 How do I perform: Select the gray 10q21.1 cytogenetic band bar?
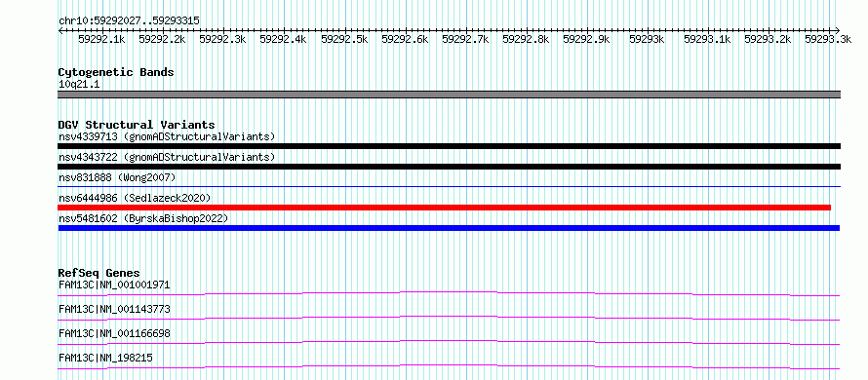tap(449, 95)
